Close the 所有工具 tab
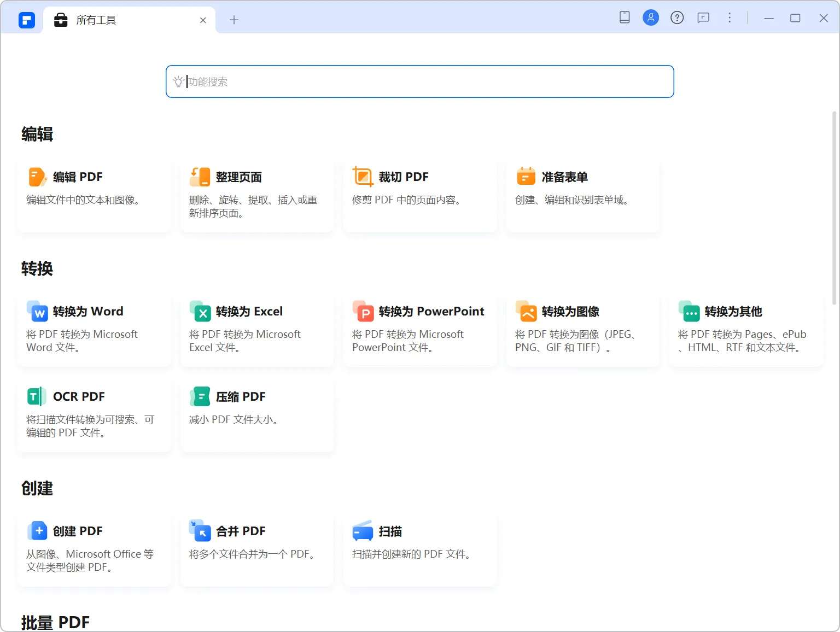This screenshot has height=632, width=840. [x=203, y=20]
